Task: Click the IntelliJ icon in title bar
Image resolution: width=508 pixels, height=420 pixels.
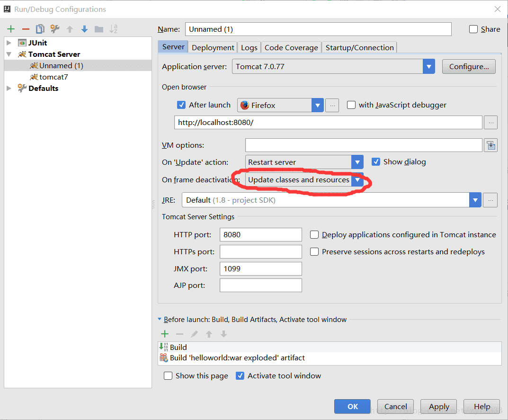Action: [x=7, y=9]
